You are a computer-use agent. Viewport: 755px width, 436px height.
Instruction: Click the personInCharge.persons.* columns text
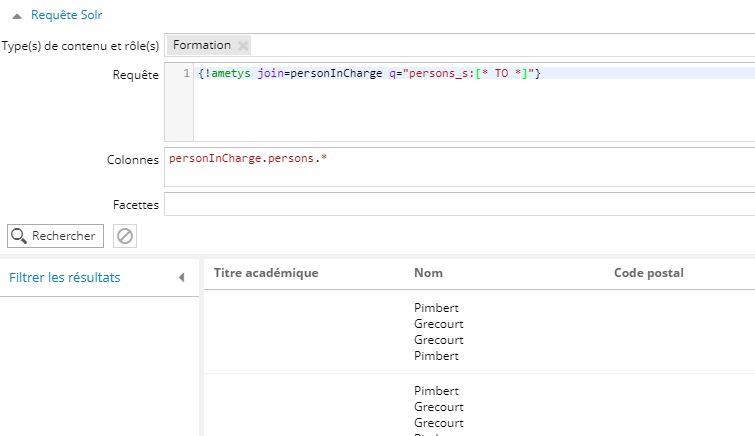[248, 159]
